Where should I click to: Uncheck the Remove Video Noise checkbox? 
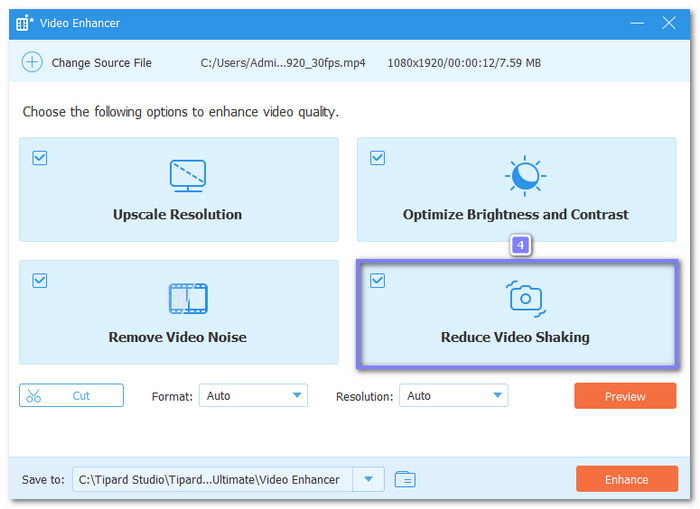[40, 280]
